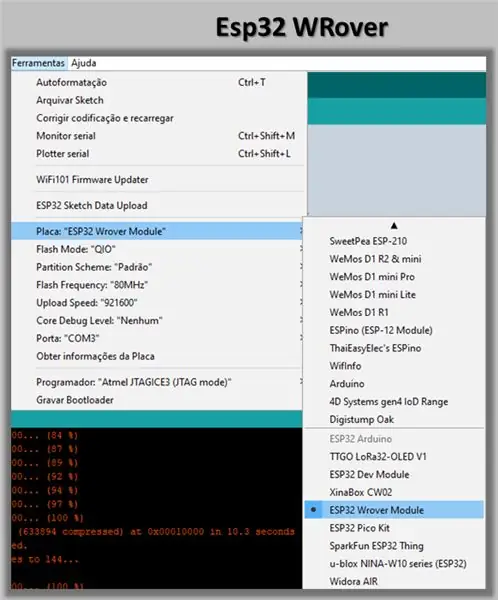The height and width of the screenshot is (600, 498).
Task: Click Corrigir codificação e recarregar
Action: 157,118
